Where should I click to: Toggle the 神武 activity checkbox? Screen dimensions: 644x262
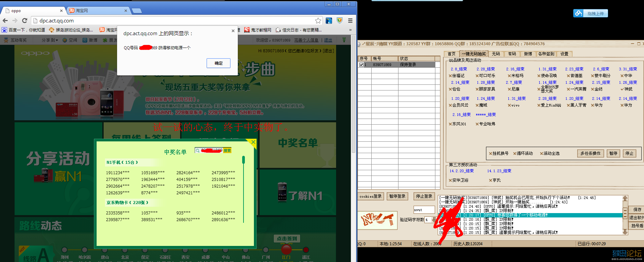point(622,89)
